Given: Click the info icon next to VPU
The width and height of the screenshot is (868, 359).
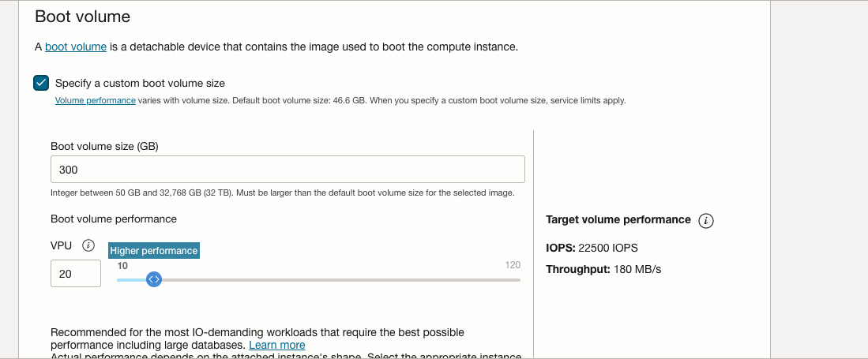Looking at the screenshot, I should (x=88, y=245).
